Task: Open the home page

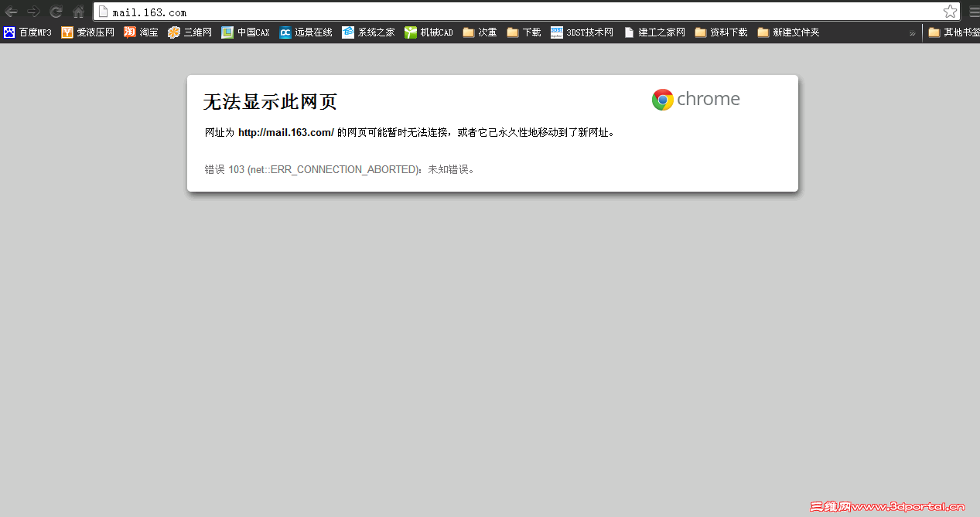Action: (78, 12)
